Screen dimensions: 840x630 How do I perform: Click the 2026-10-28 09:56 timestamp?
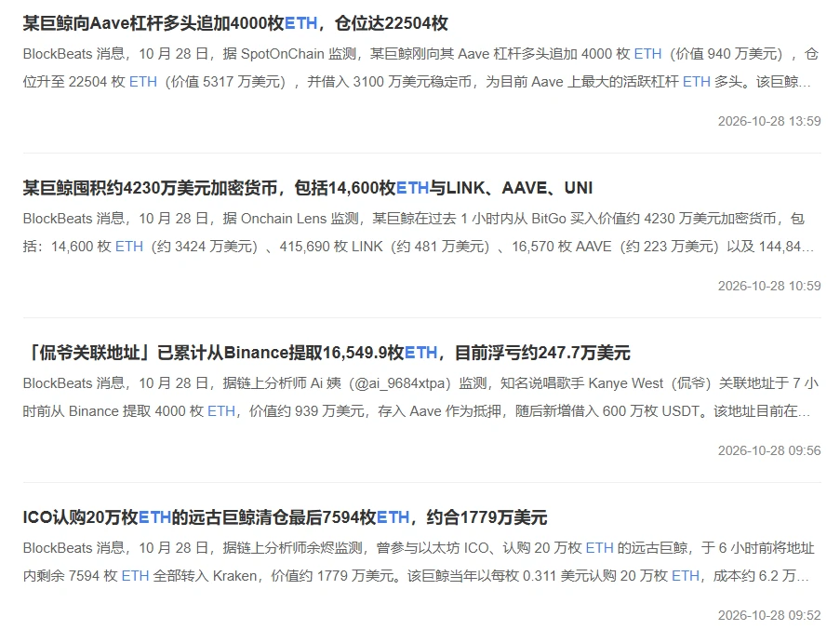click(x=769, y=450)
